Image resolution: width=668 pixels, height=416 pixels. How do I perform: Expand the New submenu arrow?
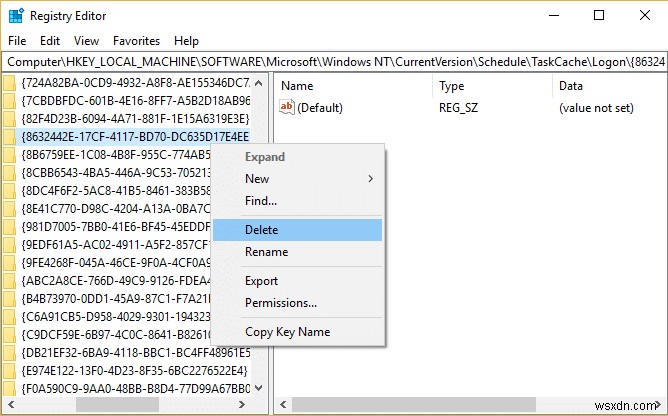(371, 179)
